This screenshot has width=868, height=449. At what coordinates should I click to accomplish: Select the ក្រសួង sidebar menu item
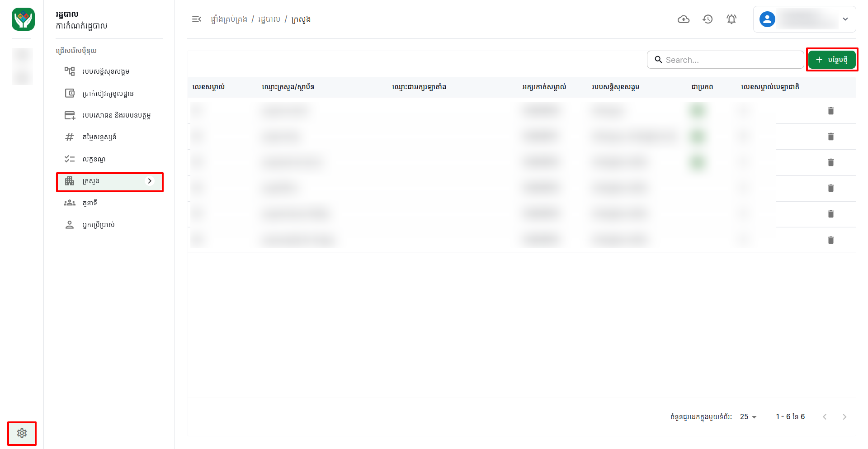coord(109,181)
